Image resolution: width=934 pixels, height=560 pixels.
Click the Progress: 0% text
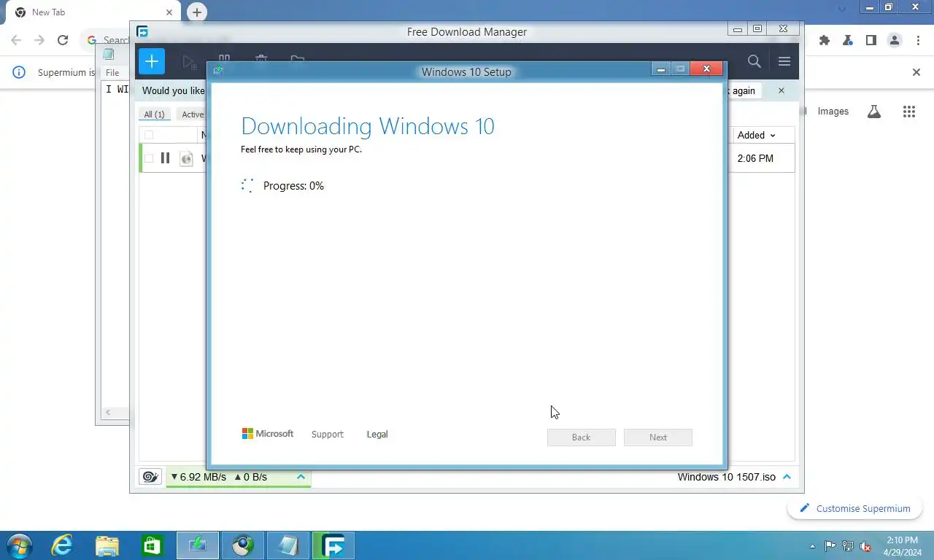click(x=293, y=186)
